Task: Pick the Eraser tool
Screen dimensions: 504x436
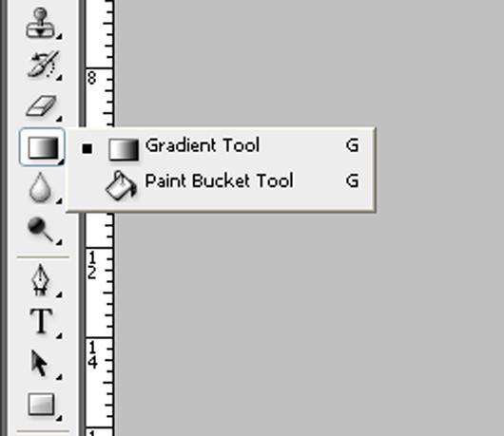Action: coord(42,105)
